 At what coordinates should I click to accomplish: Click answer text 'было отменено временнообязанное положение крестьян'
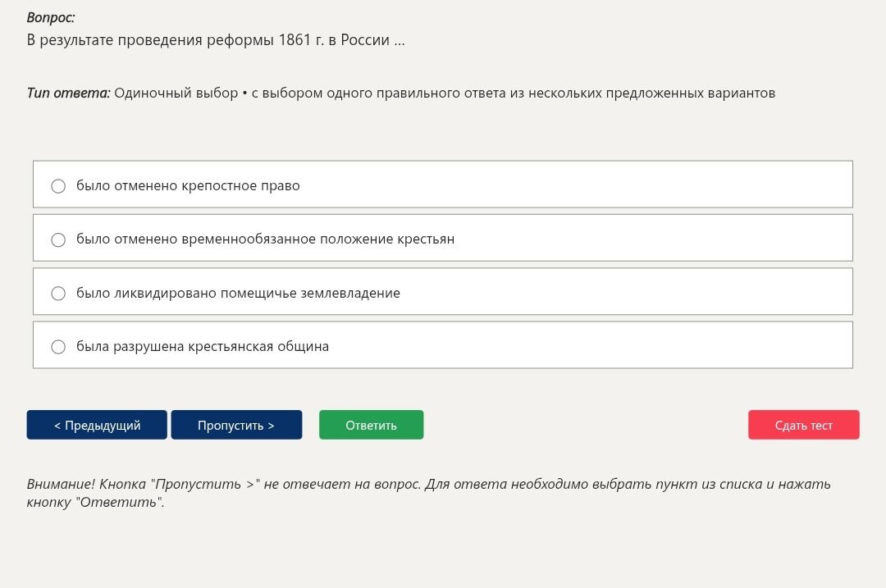(x=266, y=239)
